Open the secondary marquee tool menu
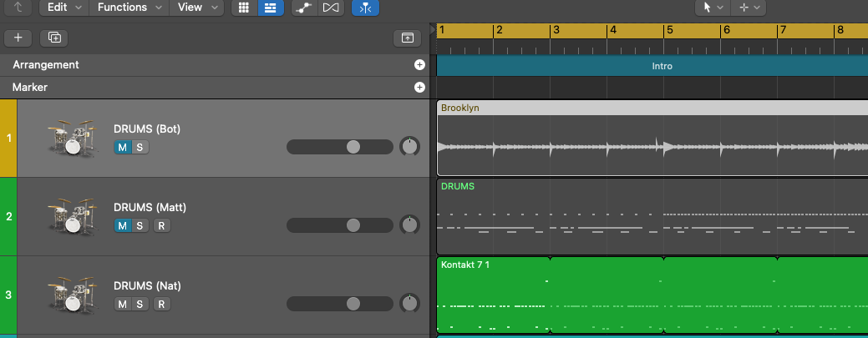The image size is (868, 338). coord(749,8)
